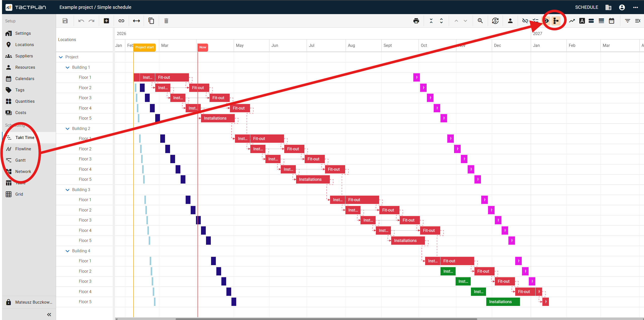
Task: Switch to the Gantt view
Action: tap(29, 160)
